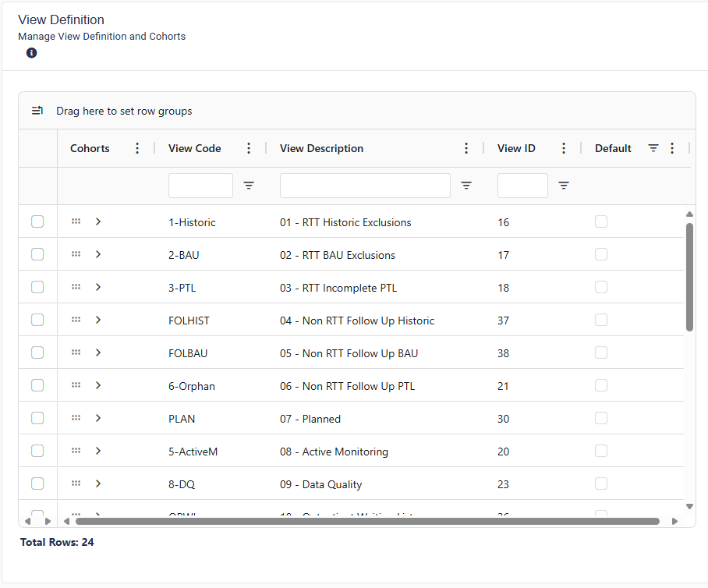Sort by the View Description header
This screenshot has height=588, width=708.
[x=321, y=148]
